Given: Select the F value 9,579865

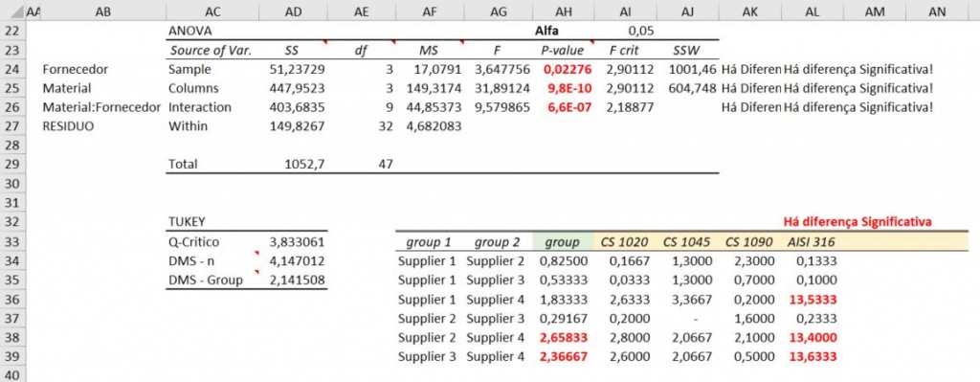Looking at the screenshot, I should (501, 107).
